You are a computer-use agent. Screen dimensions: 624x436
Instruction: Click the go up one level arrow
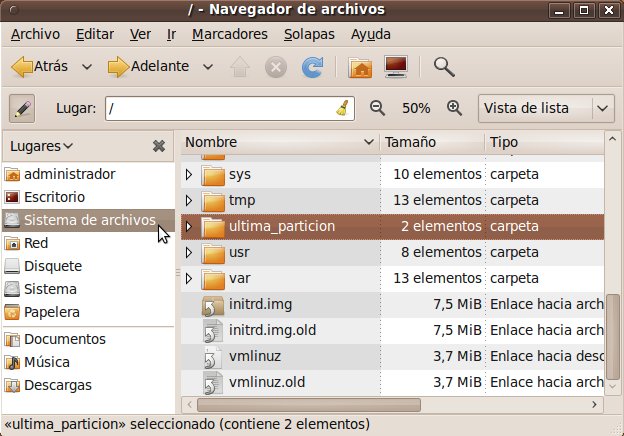[240, 66]
